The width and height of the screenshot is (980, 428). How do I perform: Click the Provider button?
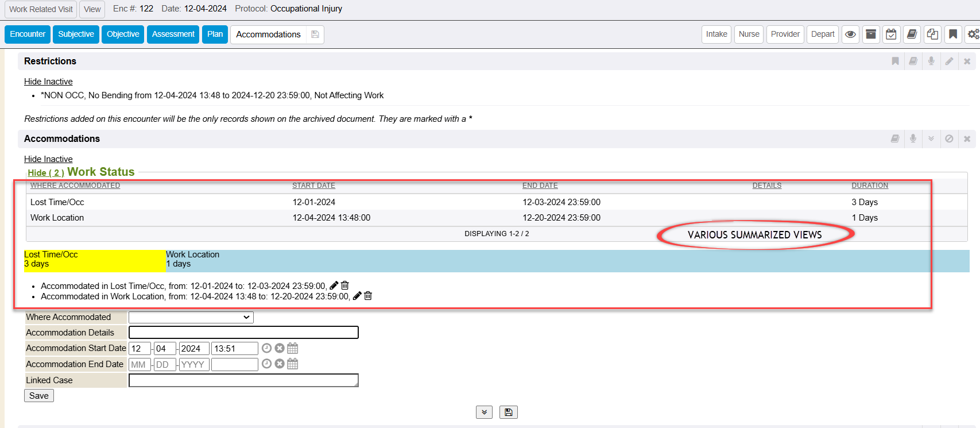click(785, 34)
